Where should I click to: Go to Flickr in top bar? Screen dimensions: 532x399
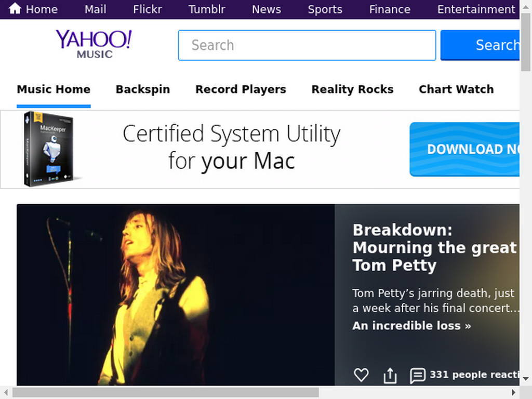147,9
